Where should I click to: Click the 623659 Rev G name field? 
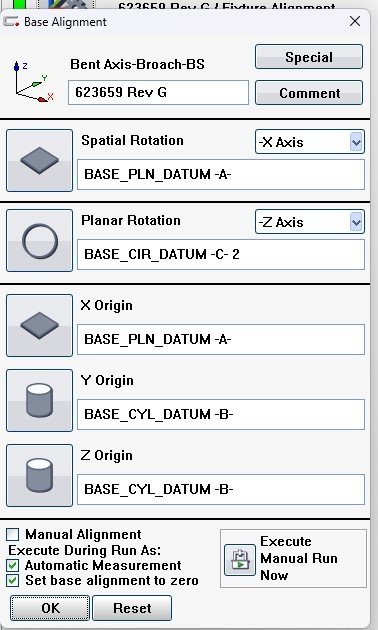click(158, 92)
